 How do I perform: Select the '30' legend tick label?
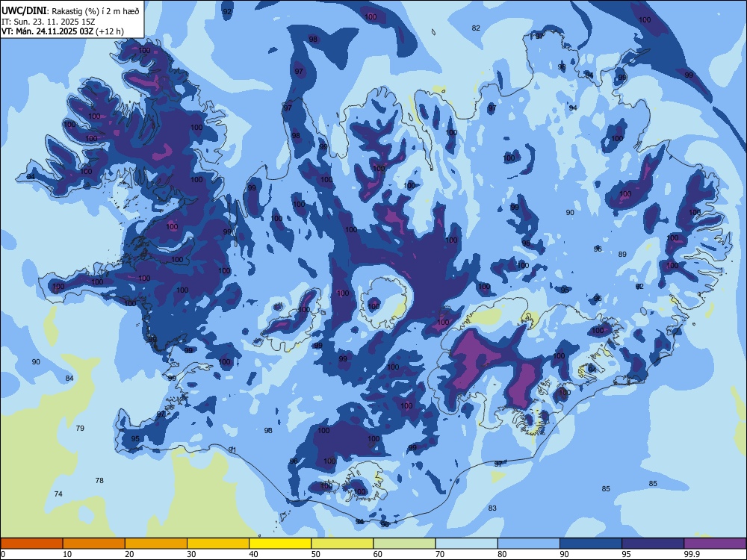point(191,554)
